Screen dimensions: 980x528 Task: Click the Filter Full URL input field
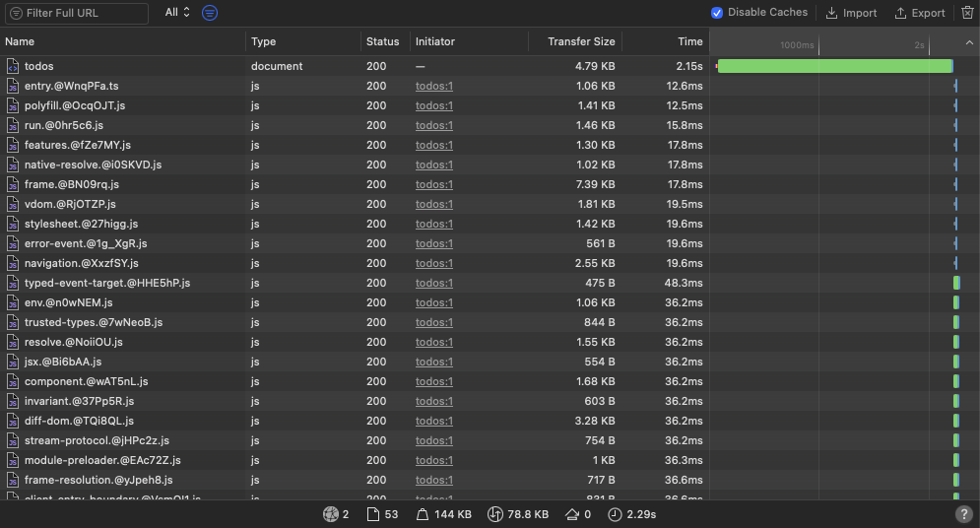click(x=77, y=13)
